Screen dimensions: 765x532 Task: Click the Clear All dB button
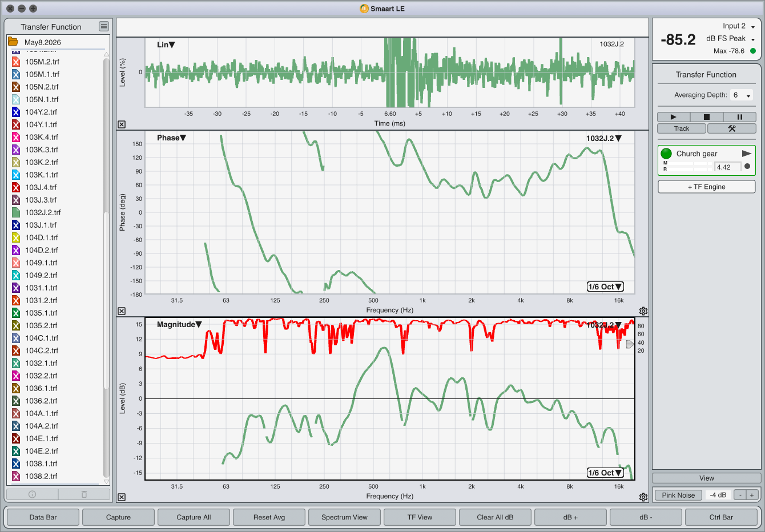(495, 517)
